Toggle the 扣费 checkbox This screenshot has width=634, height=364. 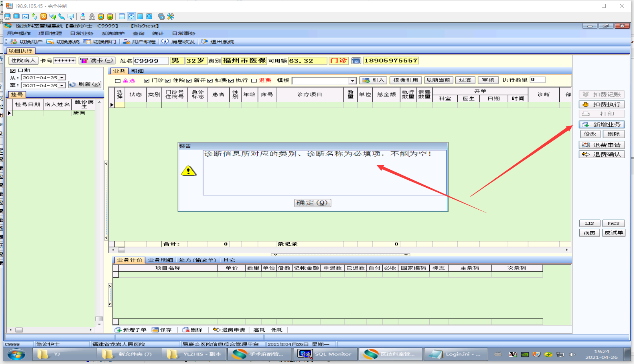click(x=210, y=80)
